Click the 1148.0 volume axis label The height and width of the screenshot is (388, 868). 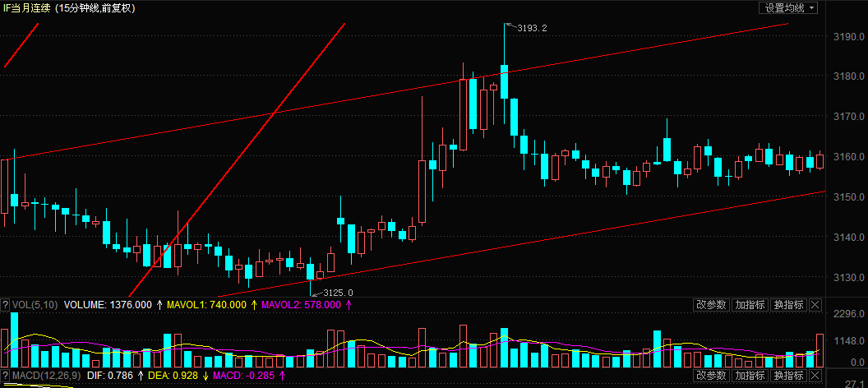pyautogui.click(x=848, y=341)
